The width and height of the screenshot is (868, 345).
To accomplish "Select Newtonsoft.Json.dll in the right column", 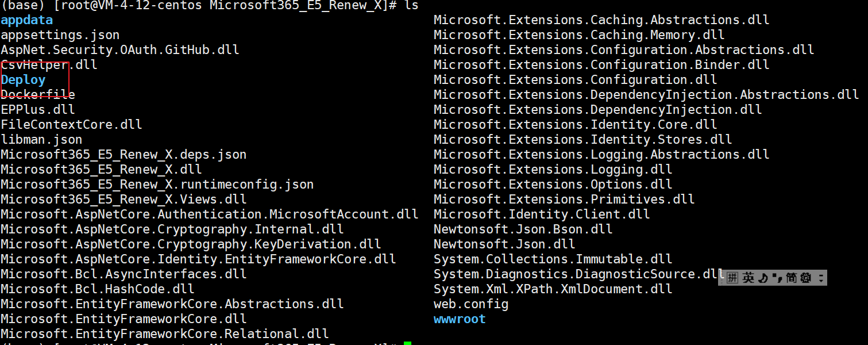I will 504,244.
